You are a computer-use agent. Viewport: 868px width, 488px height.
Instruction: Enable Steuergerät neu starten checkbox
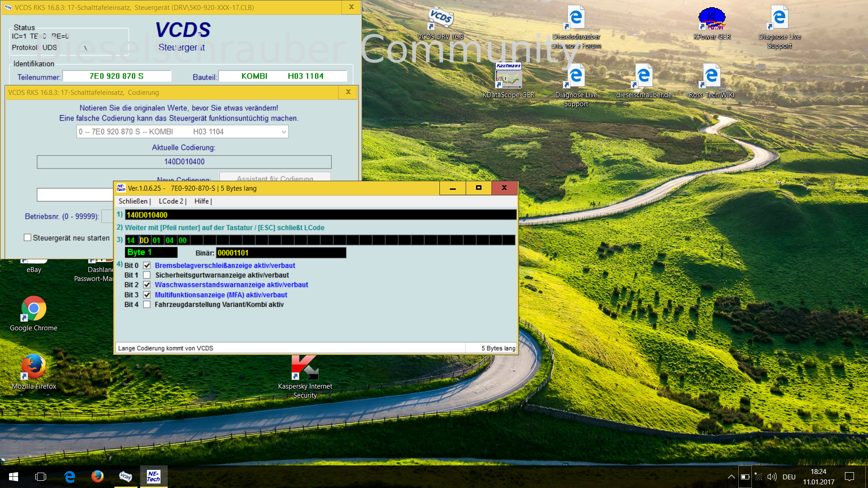pos(28,238)
